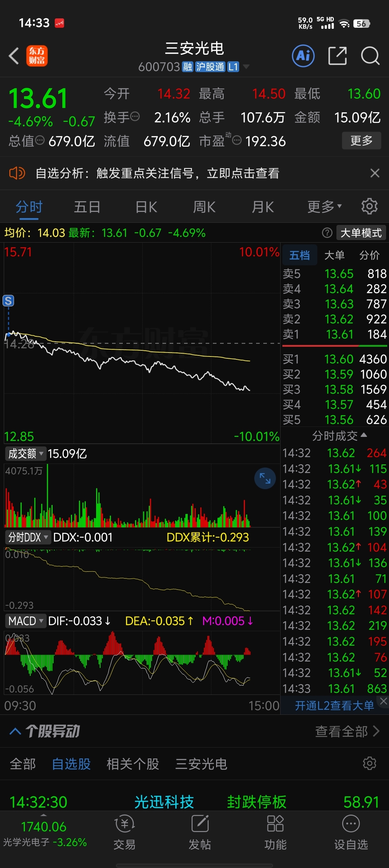
Task: Expand the stock switcher triangle beside L1
Action: click(x=246, y=67)
